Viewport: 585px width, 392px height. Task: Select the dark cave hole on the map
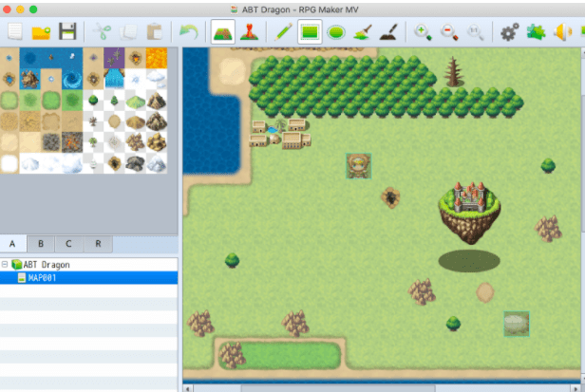coord(390,197)
